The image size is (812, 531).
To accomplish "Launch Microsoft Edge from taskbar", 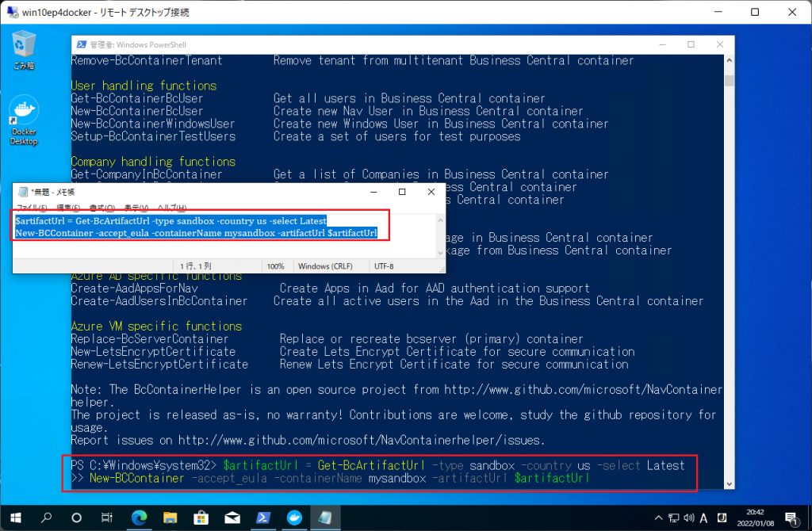I will tap(139, 518).
